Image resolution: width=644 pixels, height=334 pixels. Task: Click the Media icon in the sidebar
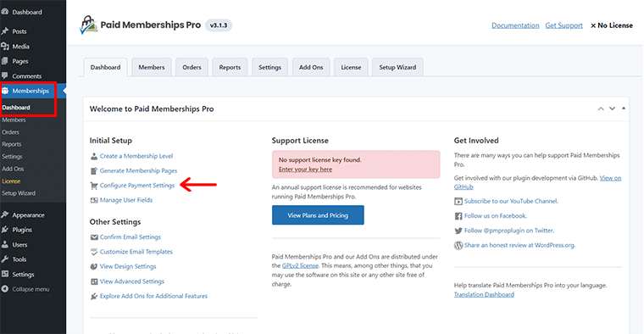(5, 47)
